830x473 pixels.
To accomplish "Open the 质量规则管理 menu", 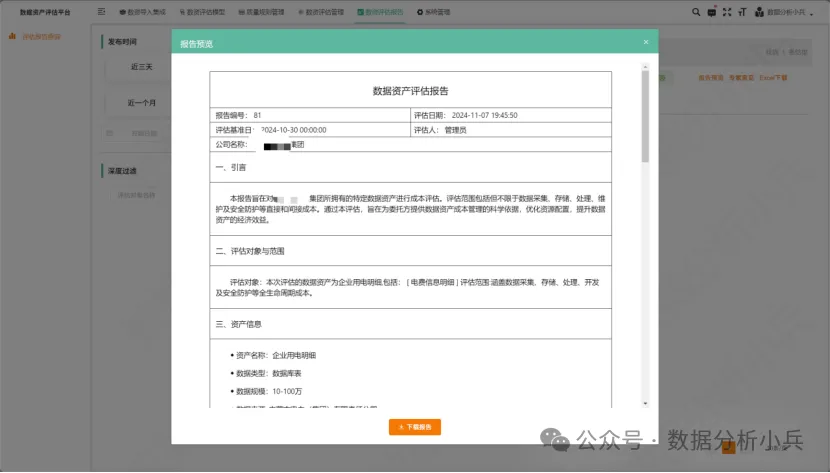I will pyautogui.click(x=261, y=12).
